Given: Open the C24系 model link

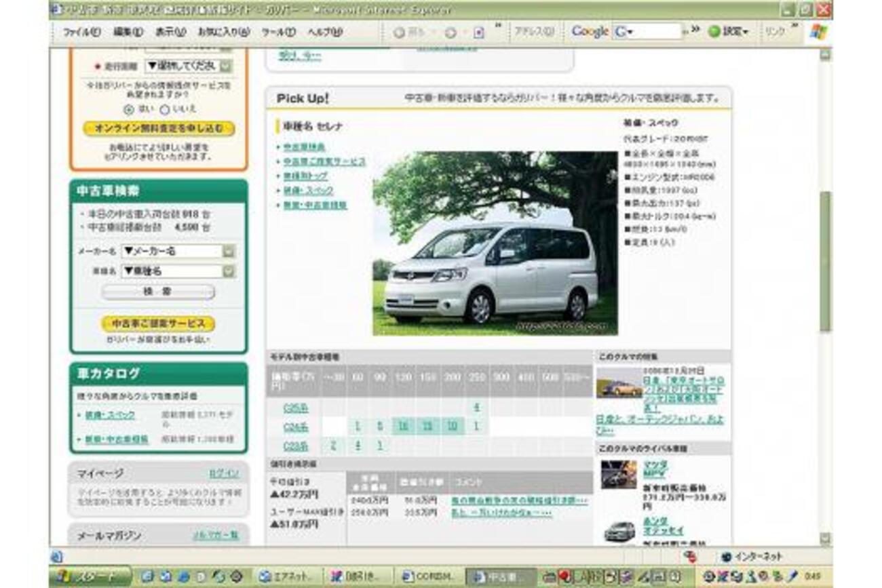Looking at the screenshot, I should (x=295, y=427).
